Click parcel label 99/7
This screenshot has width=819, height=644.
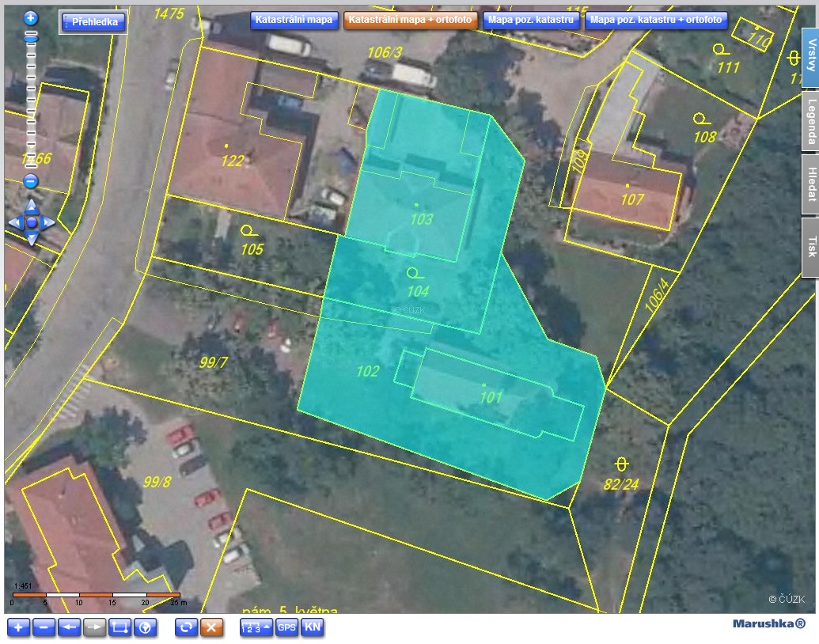[x=214, y=362]
